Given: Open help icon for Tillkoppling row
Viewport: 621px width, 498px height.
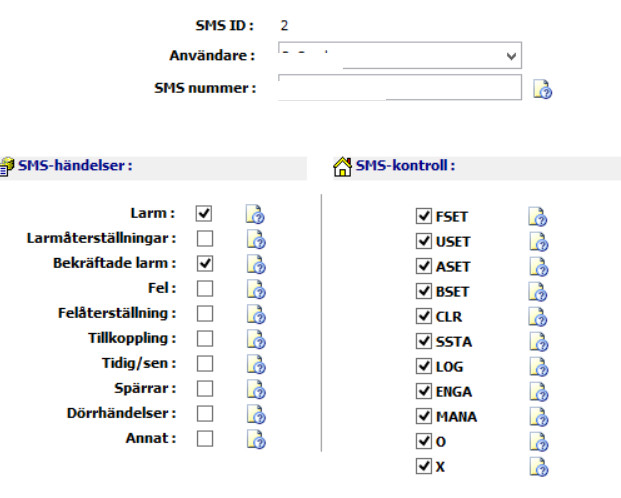Looking at the screenshot, I should [x=255, y=339].
